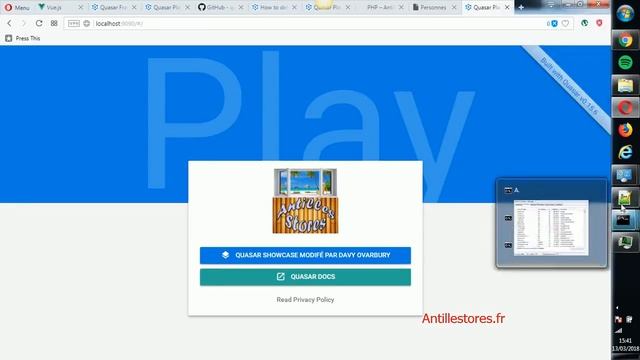Open the Press This bookmark

tap(23, 38)
